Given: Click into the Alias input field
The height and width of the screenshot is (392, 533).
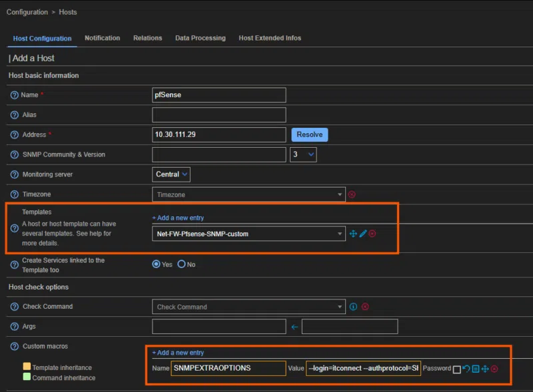Looking at the screenshot, I should pyautogui.click(x=219, y=115).
